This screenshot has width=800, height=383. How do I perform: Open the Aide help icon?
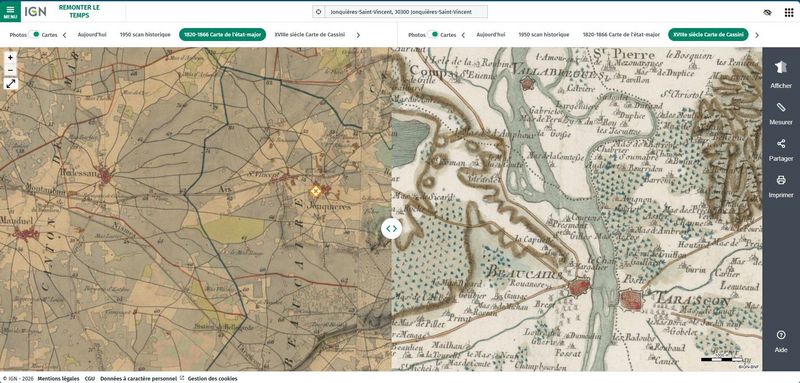[x=781, y=341]
